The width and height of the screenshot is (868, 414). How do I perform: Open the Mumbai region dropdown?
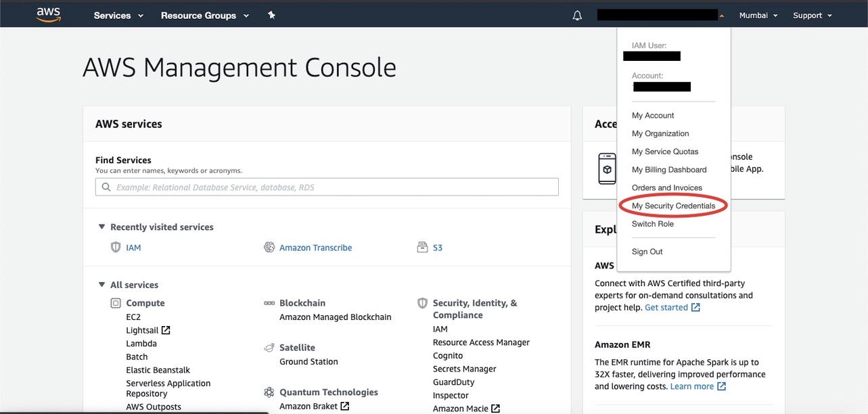[758, 14]
